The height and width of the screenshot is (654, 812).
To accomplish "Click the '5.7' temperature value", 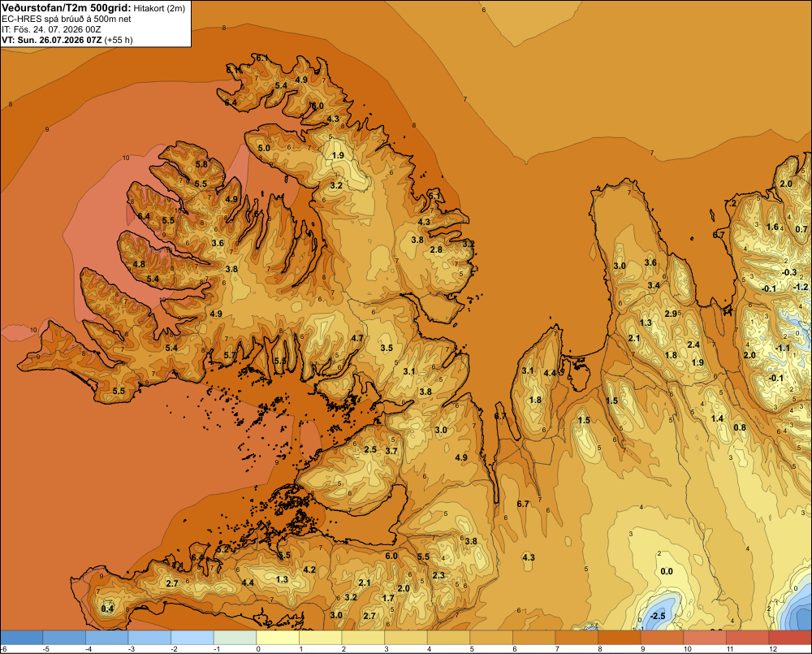I will click(230, 356).
